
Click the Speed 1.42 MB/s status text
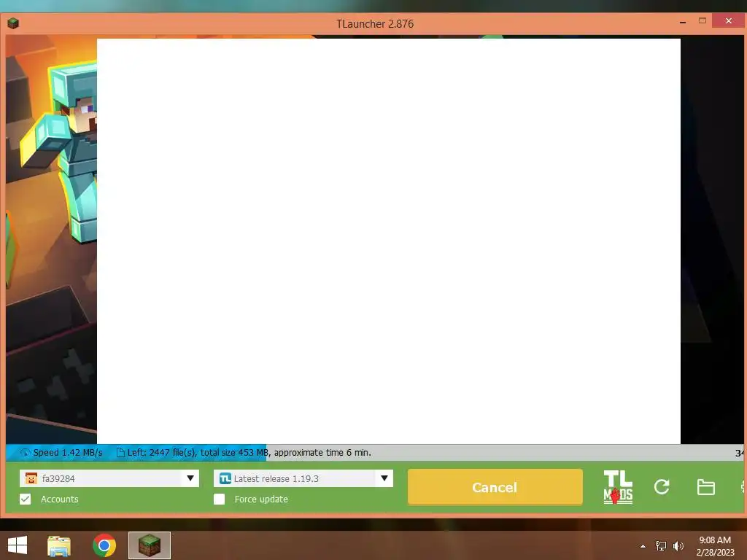pos(68,452)
